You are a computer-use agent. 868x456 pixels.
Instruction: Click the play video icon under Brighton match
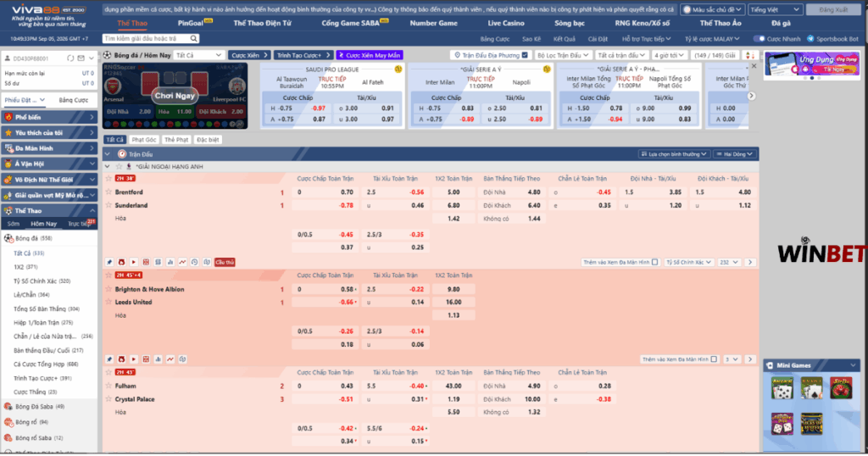click(133, 359)
